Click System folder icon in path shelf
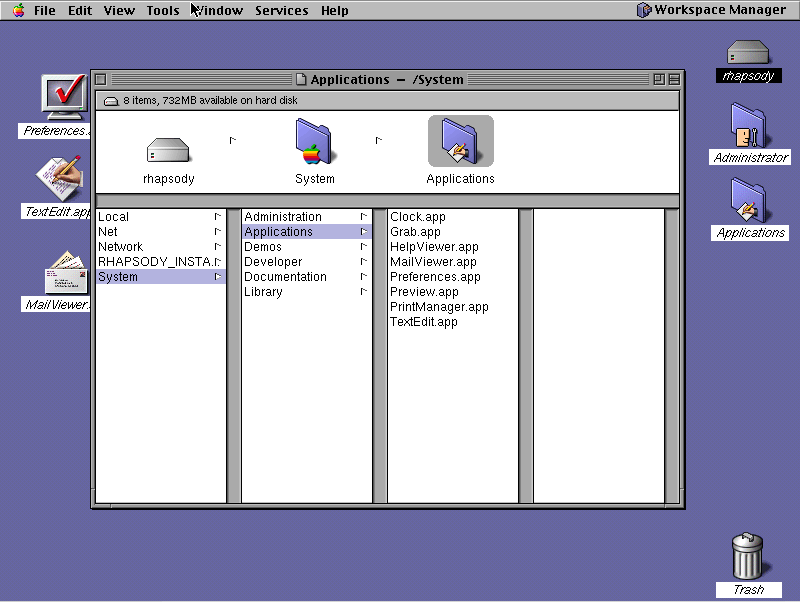 pyautogui.click(x=314, y=141)
